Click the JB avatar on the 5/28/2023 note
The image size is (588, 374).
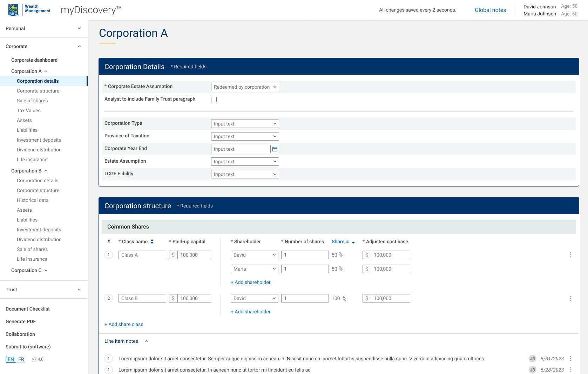pos(533,370)
